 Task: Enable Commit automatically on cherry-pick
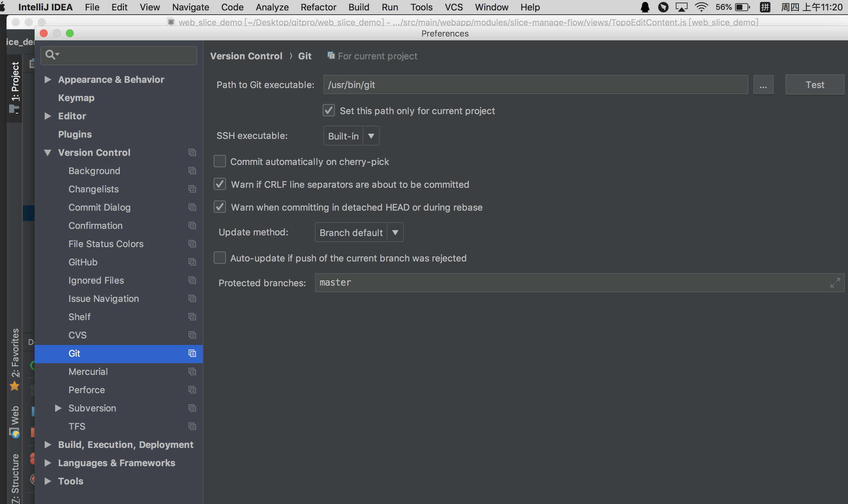(220, 161)
